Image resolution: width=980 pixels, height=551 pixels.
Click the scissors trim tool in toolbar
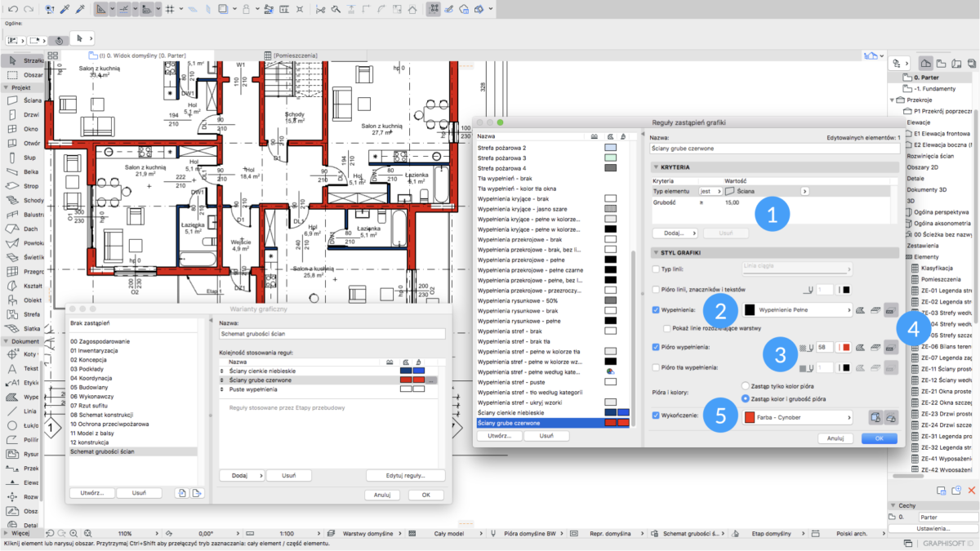pyautogui.click(x=321, y=9)
